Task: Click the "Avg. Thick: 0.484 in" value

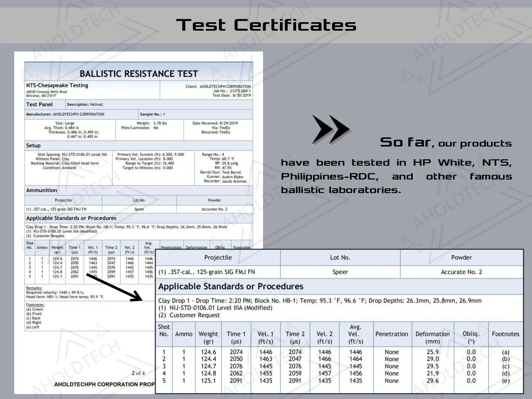Action: (x=62, y=128)
